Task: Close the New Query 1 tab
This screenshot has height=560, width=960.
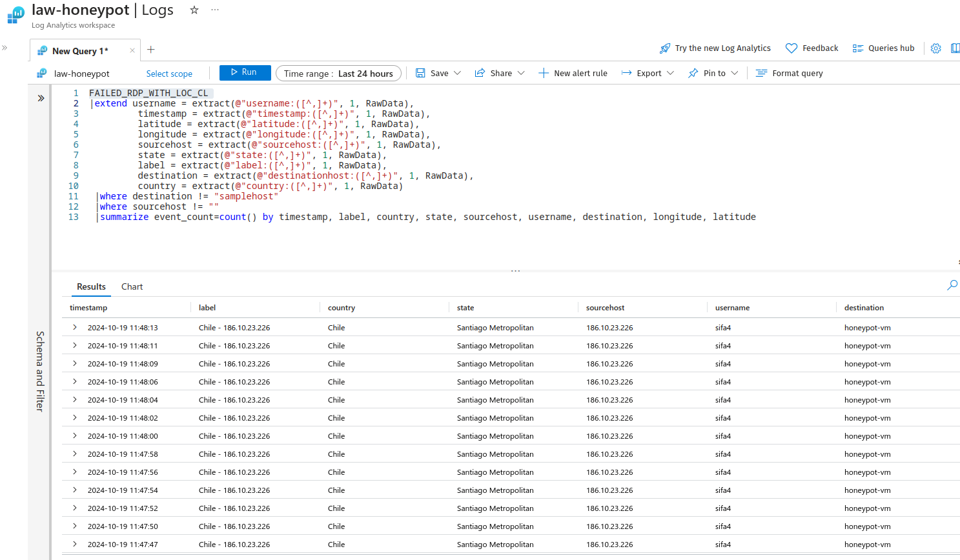Action: pos(132,50)
